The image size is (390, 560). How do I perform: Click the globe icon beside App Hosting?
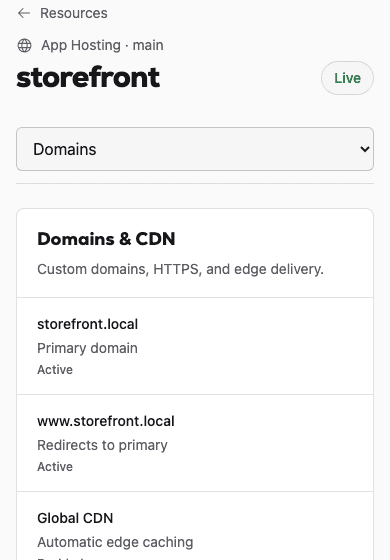click(24, 46)
